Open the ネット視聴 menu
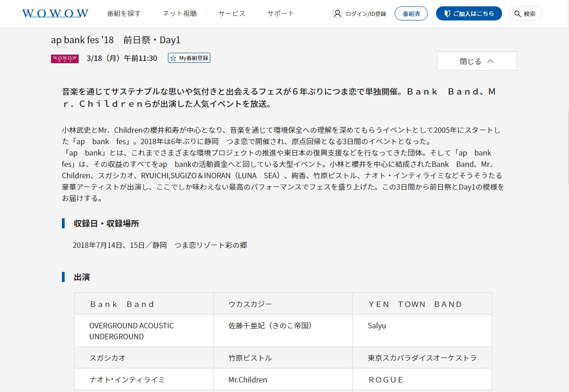Screen dimensions: 569x392 [x=180, y=14]
